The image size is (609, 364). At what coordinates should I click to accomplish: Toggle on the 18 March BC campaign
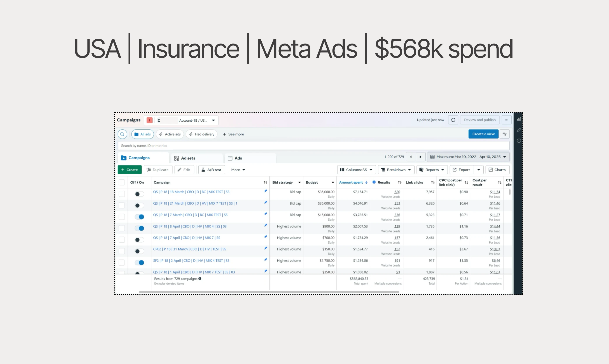tap(139, 194)
